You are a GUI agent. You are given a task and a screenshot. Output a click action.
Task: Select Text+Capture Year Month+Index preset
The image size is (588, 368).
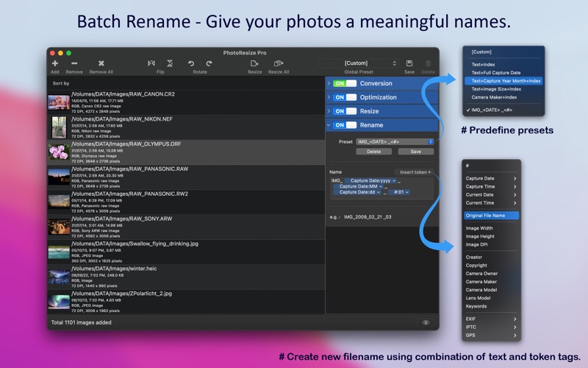coord(503,81)
